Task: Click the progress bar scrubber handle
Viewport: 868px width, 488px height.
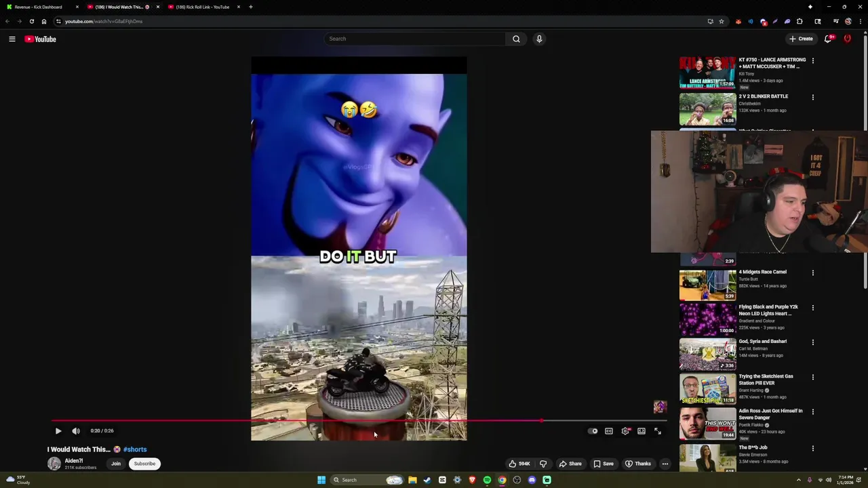Action: coord(542,421)
